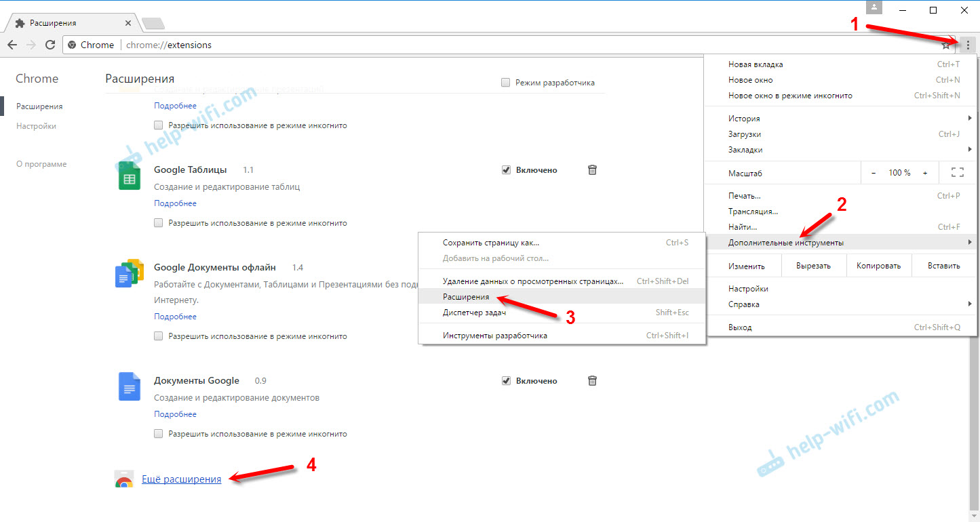Uncheck Включено for Google Таблицы
The image size is (980, 522).
pos(506,170)
